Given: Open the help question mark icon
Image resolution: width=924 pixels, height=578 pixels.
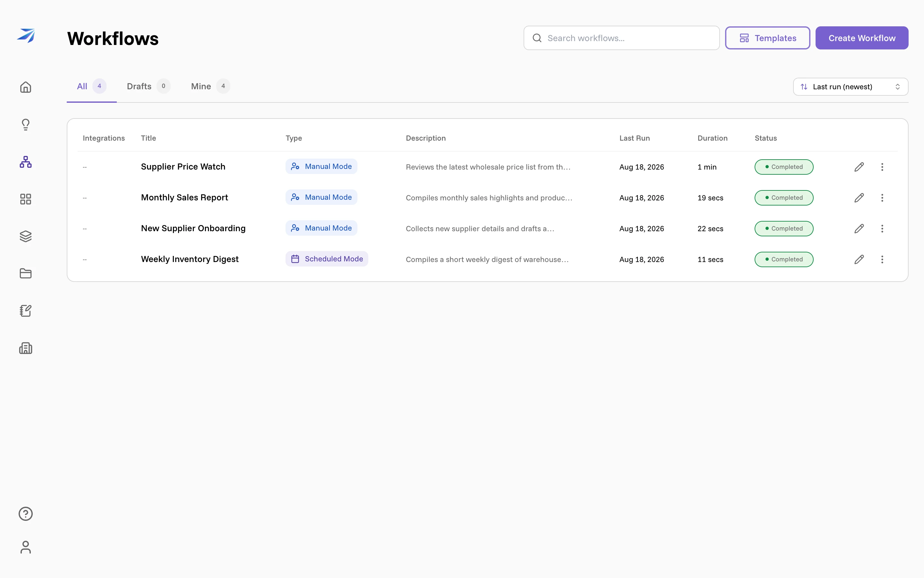Looking at the screenshot, I should point(26,514).
